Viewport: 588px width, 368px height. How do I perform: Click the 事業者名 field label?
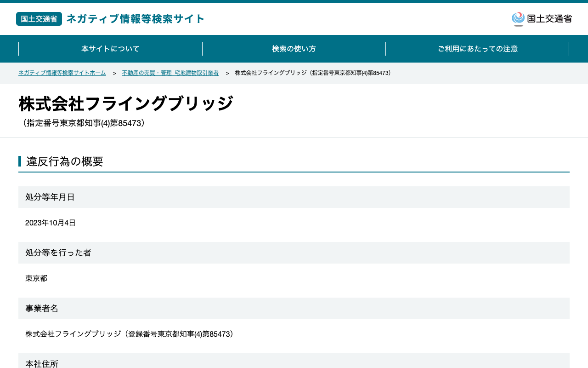(x=42, y=308)
